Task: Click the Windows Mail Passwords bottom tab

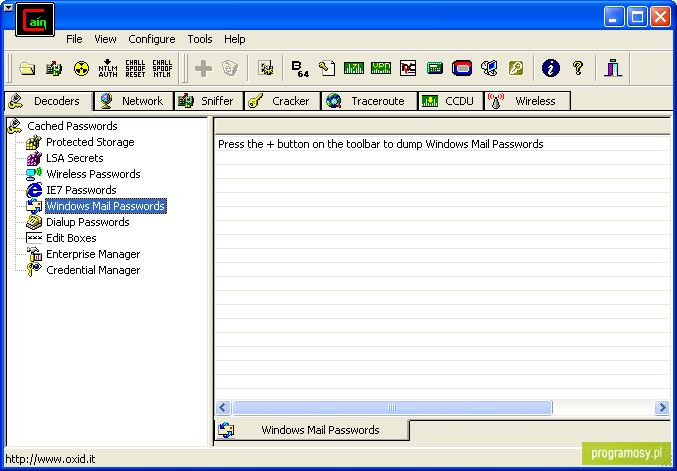Action: (x=311, y=430)
